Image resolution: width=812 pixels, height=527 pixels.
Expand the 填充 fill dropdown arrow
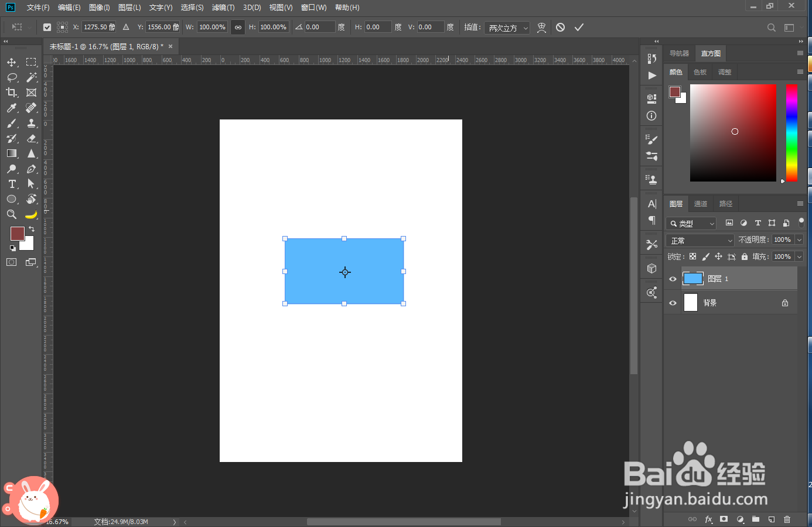[x=799, y=256]
